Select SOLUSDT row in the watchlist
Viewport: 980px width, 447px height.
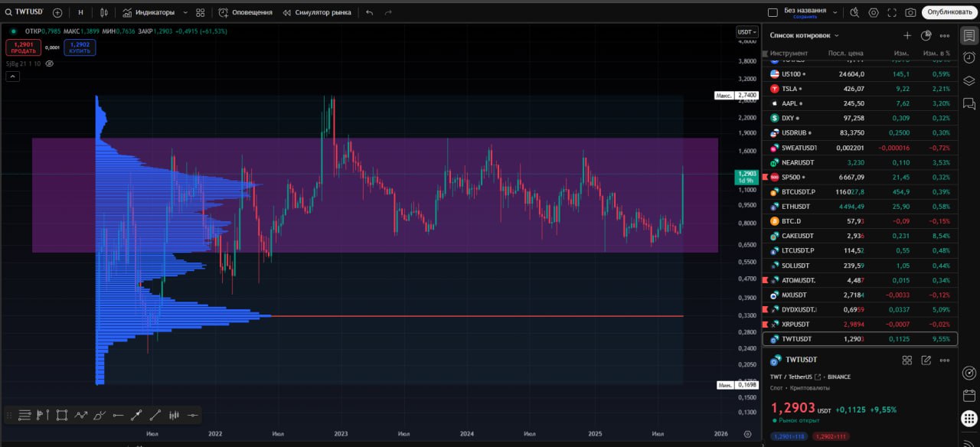[861, 266]
